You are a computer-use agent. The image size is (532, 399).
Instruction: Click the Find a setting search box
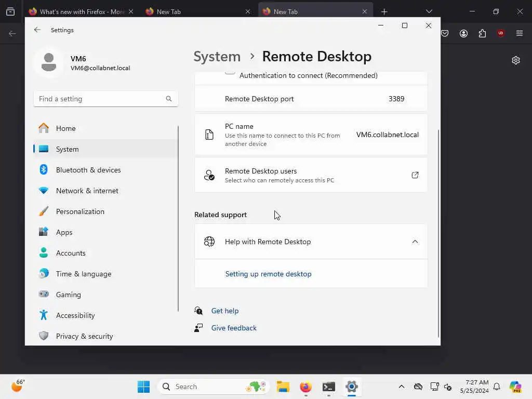105,99
